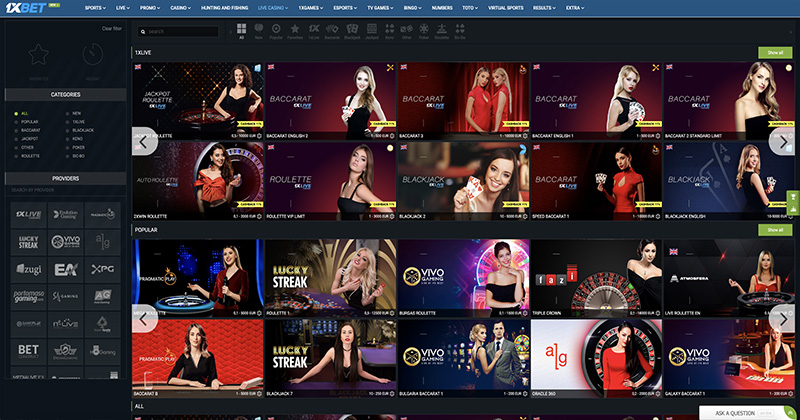
Task: Open the Toto menu
Action: click(470, 8)
